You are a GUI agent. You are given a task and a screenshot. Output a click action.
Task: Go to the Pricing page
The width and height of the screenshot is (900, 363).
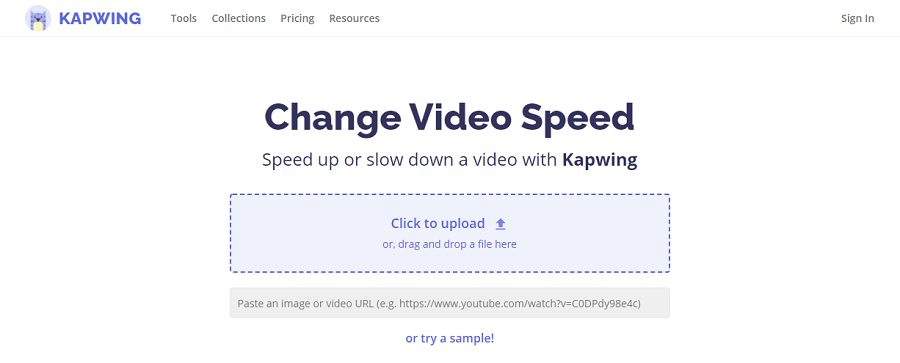tap(297, 18)
